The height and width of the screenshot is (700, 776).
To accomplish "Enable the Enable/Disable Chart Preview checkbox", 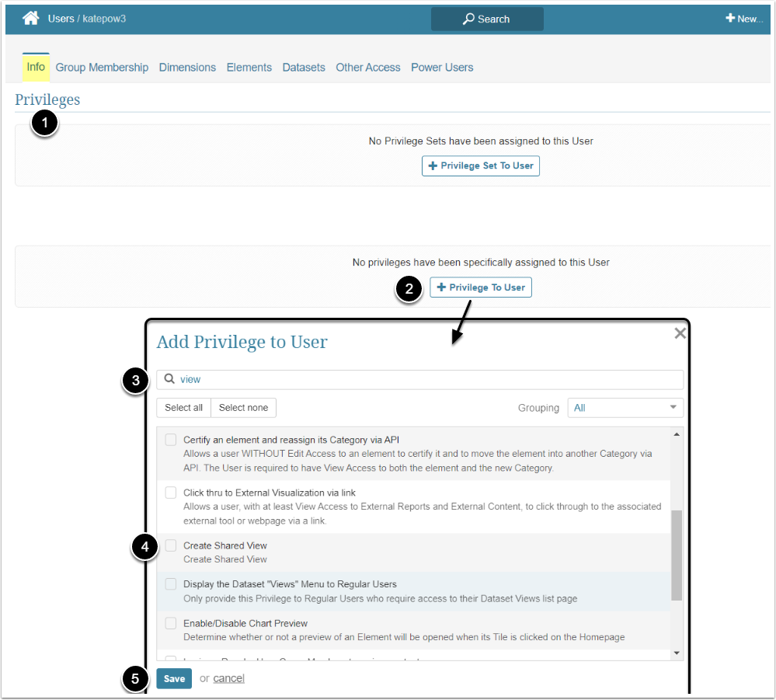I will pyautogui.click(x=171, y=623).
